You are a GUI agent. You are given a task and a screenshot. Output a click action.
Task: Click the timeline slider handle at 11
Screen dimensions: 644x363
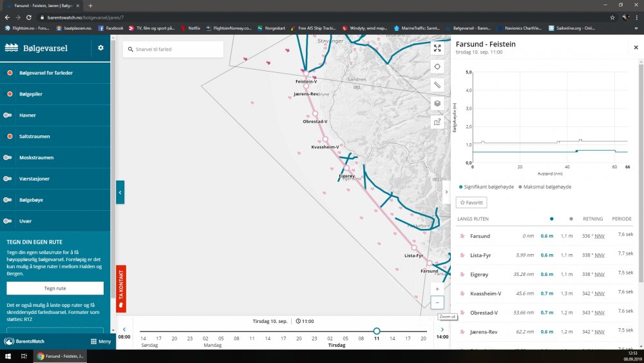(377, 331)
